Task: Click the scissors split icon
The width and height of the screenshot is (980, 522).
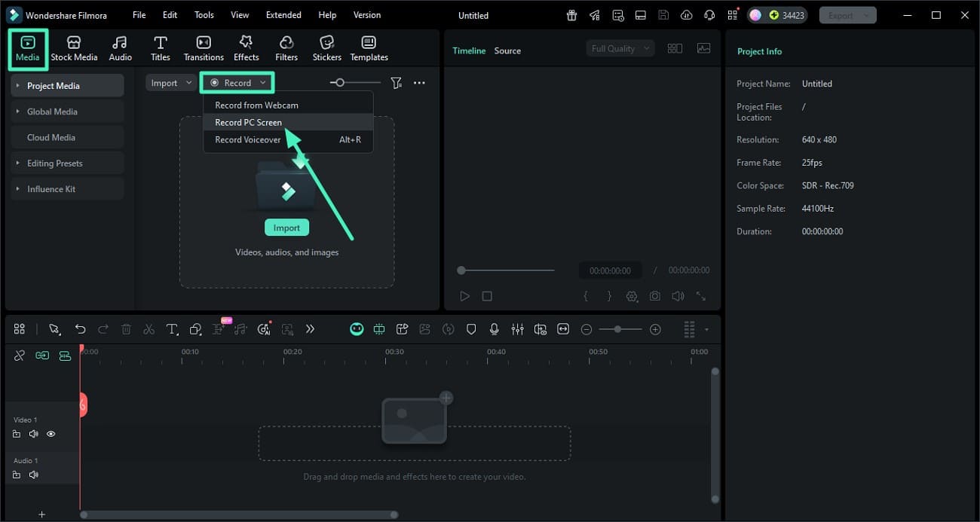Action: point(149,329)
